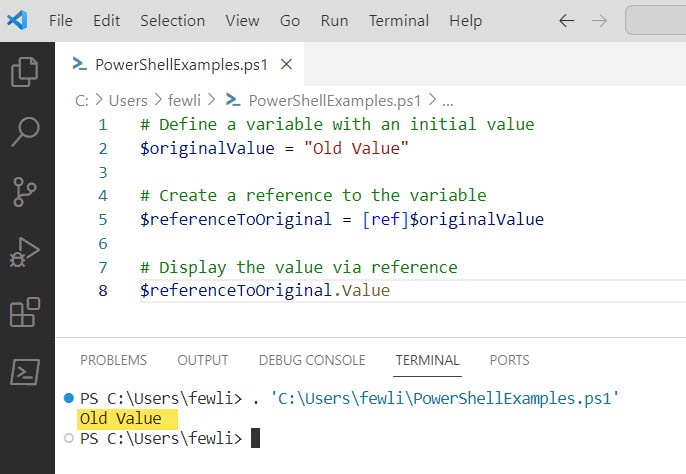Click $referenceToOriginal on line 5
686x474 pixels.
(x=236, y=220)
